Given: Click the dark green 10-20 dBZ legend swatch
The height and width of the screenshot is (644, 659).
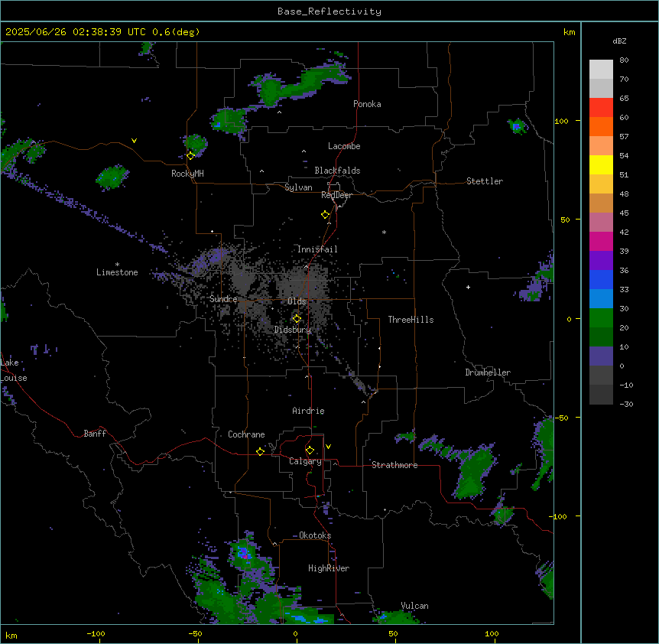Looking at the screenshot, I should click(x=601, y=337).
